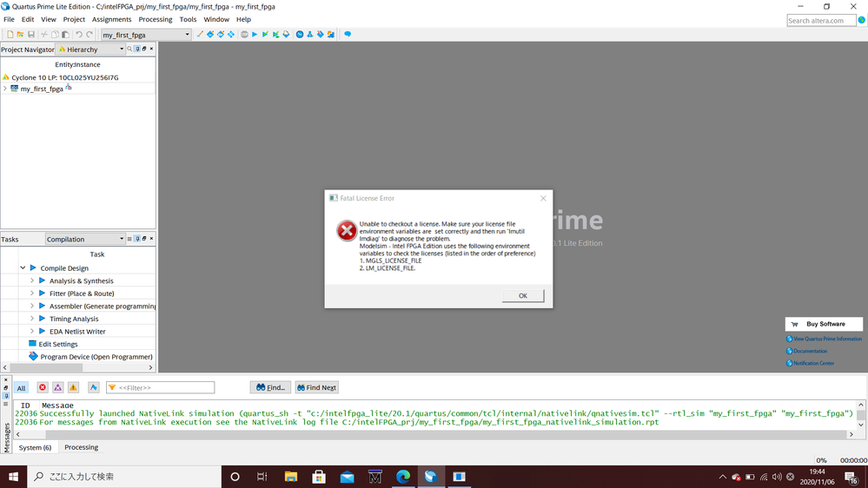Collapse the Compile Design task
868x488 pixels.
coord(23,267)
